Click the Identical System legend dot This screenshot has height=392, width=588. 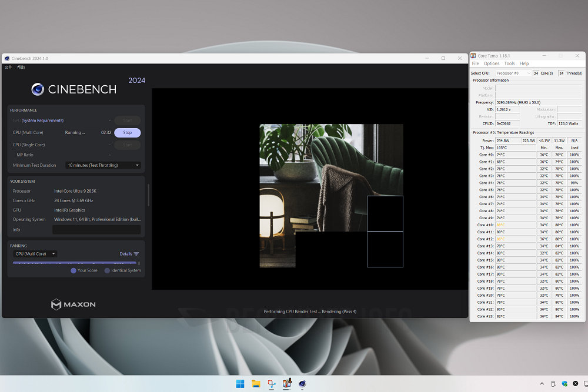107,270
